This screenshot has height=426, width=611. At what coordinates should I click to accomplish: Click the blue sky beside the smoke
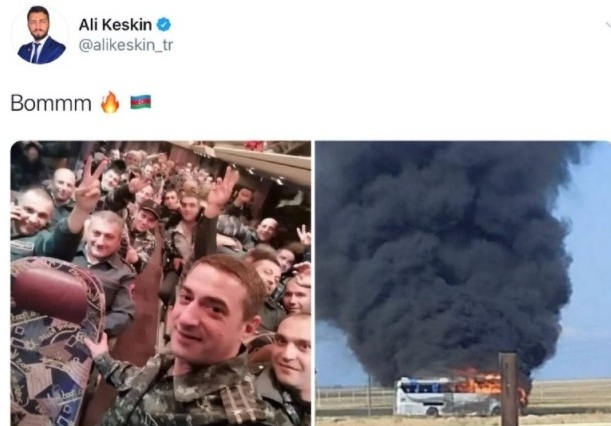pyautogui.click(x=586, y=265)
